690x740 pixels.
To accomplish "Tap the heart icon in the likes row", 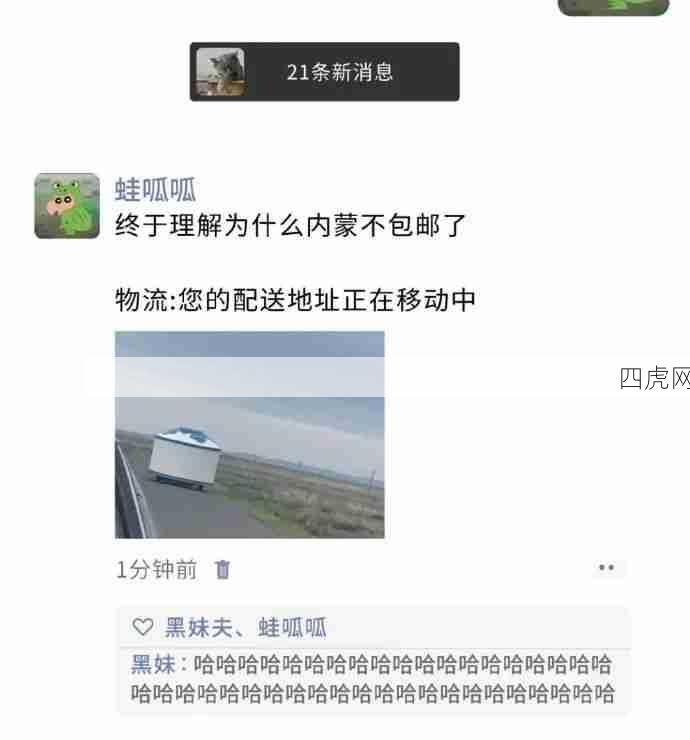I will pyautogui.click(x=143, y=627).
